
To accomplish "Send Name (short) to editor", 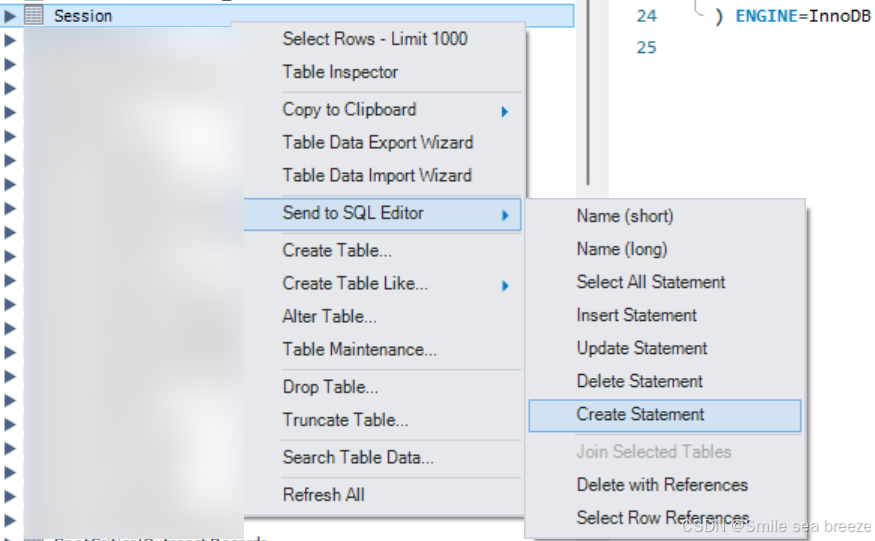I will 624,216.
